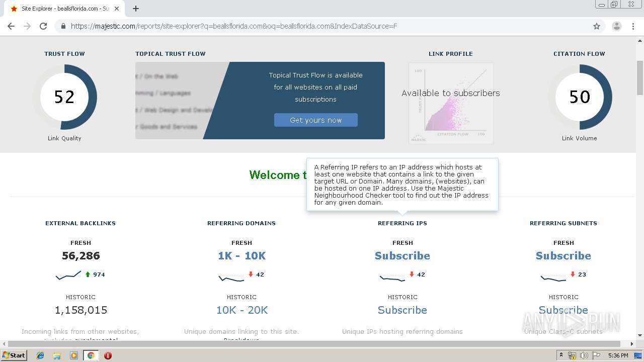
Task: Show hidden system tray icons
Action: pos(561,355)
